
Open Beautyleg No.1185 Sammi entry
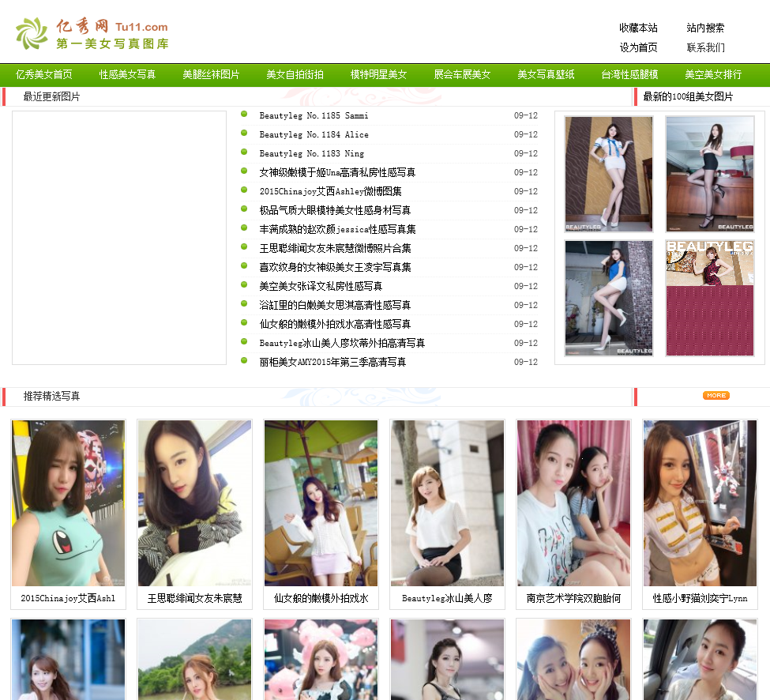pyautogui.click(x=314, y=116)
